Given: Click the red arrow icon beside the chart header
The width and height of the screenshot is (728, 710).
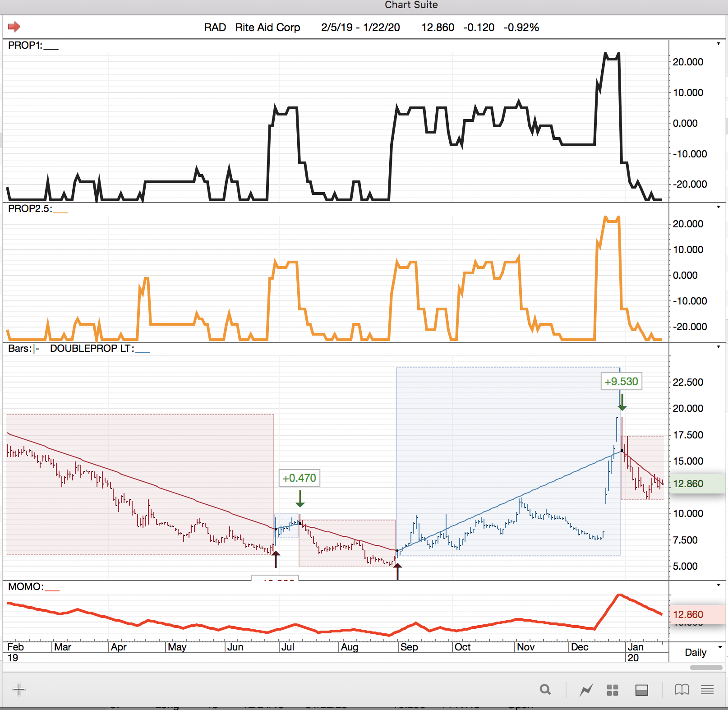Looking at the screenshot, I should (x=14, y=27).
